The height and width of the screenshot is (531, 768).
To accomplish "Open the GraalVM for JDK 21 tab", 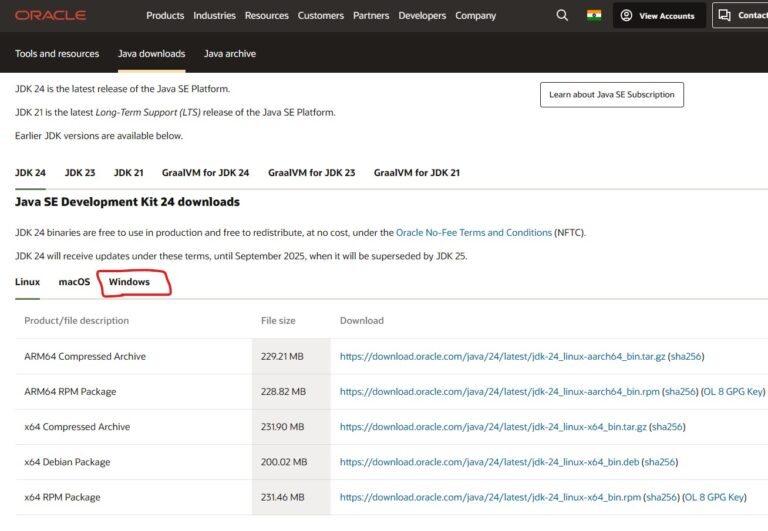I will 416,172.
